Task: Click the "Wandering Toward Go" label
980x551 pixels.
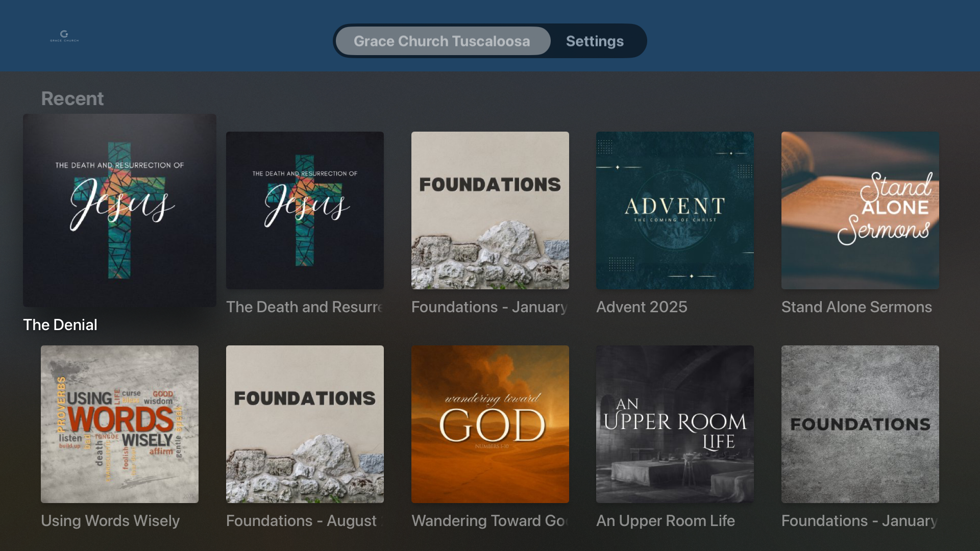Action: point(490,520)
